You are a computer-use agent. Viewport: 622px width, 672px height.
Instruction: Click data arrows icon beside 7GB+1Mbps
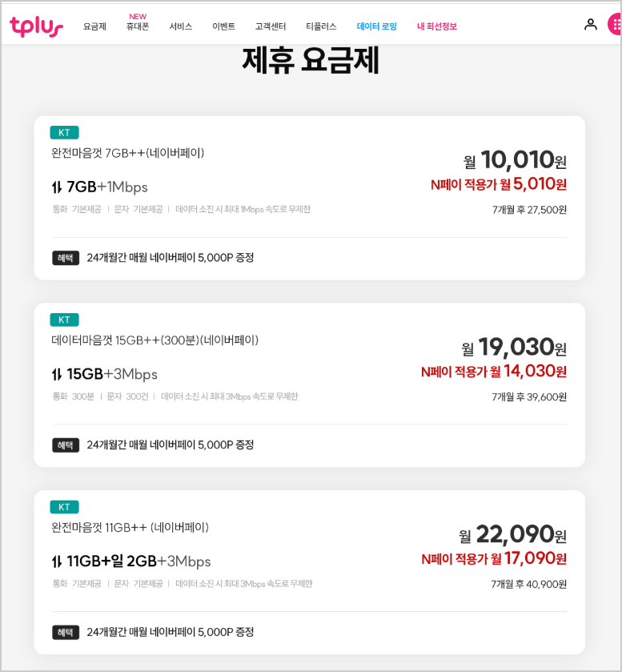click(x=57, y=187)
